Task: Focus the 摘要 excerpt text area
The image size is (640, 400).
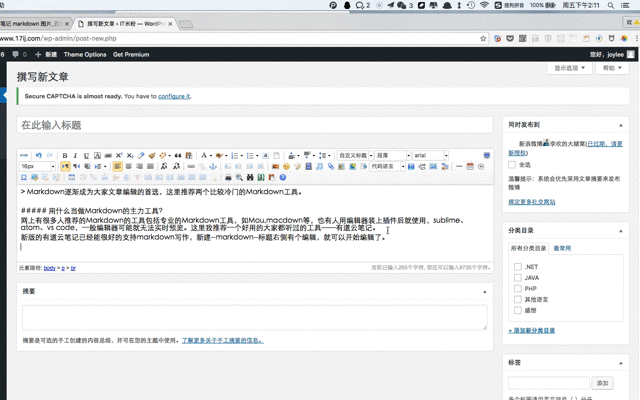Action: 255,317
